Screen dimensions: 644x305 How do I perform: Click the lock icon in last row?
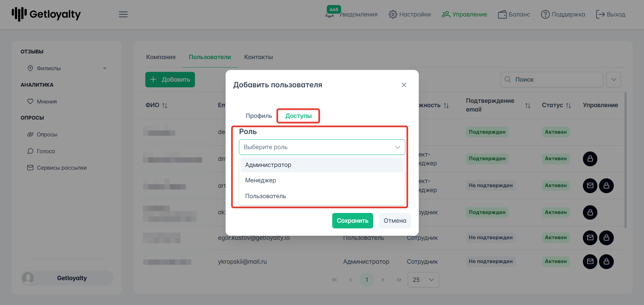[x=606, y=262]
